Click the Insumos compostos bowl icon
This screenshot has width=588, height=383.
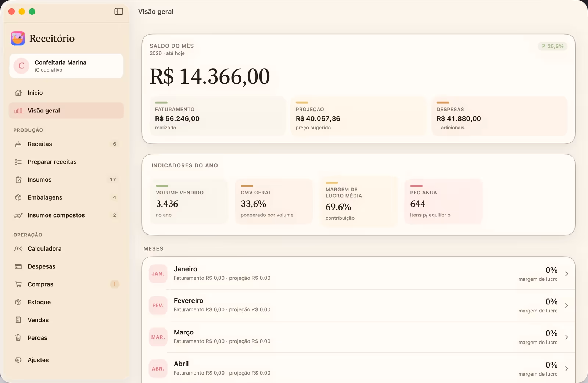pyautogui.click(x=18, y=215)
